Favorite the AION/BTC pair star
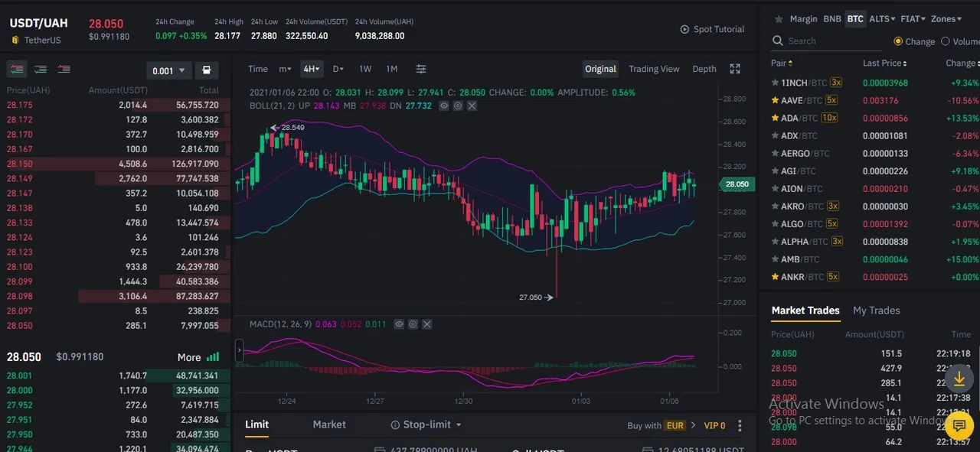Screen dimensions: 980x452 [x=776, y=188]
